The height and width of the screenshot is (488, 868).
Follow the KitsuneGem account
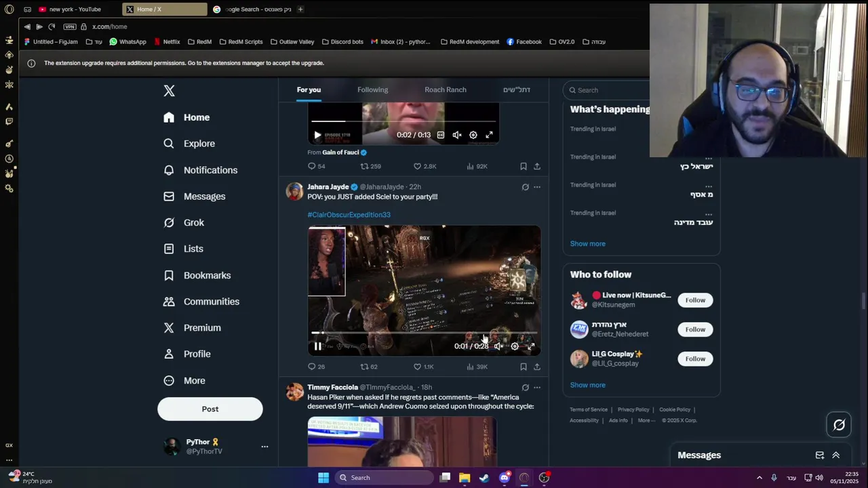(695, 300)
